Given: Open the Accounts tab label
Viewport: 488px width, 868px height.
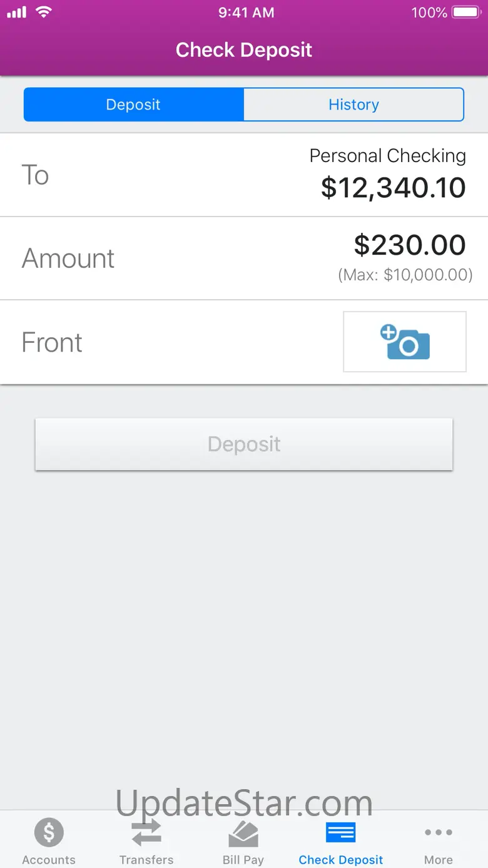Looking at the screenshot, I should pyautogui.click(x=49, y=860).
